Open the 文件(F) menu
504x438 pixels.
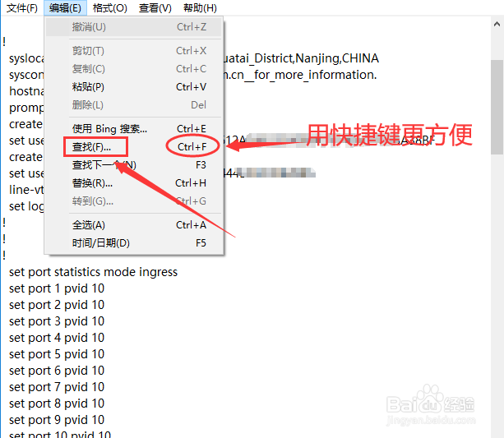pyautogui.click(x=22, y=7)
